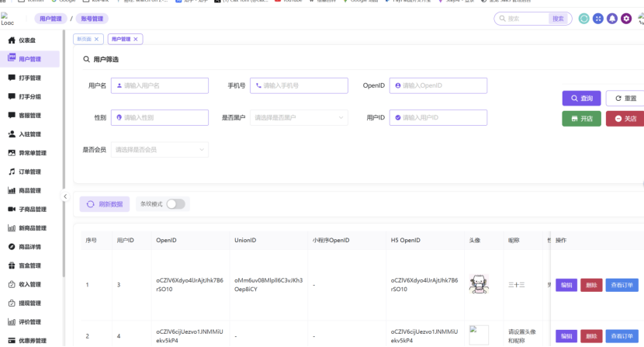Screen dimensions: 644x347
Task: Open the 是否会员 dropdown
Action: 159,150
